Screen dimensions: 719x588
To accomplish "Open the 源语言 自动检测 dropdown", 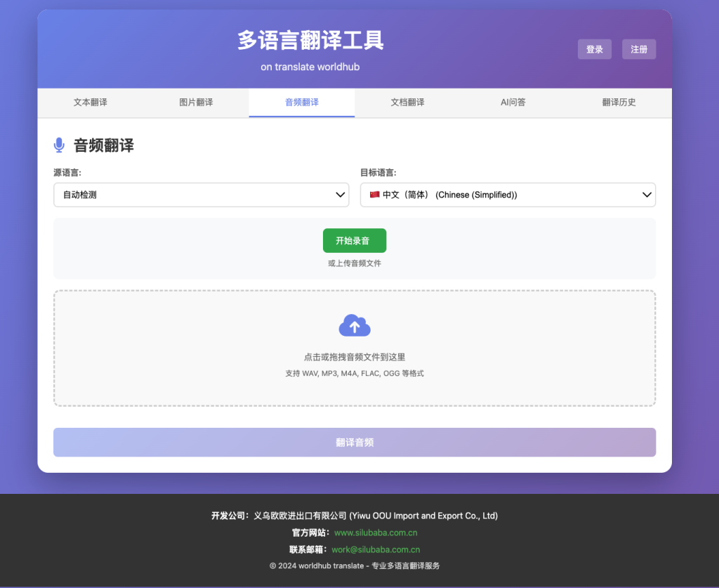I will coord(201,195).
